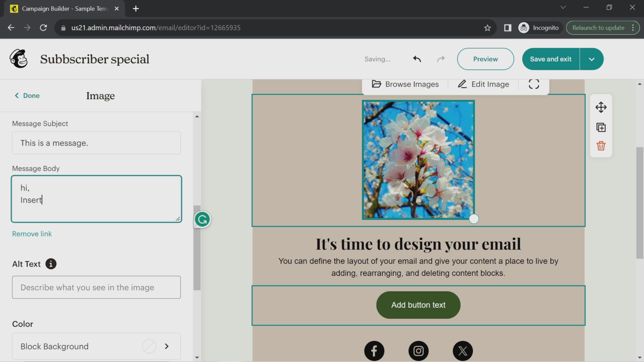The image size is (644, 362).
Task: Reload the page
Action: click(43, 27)
